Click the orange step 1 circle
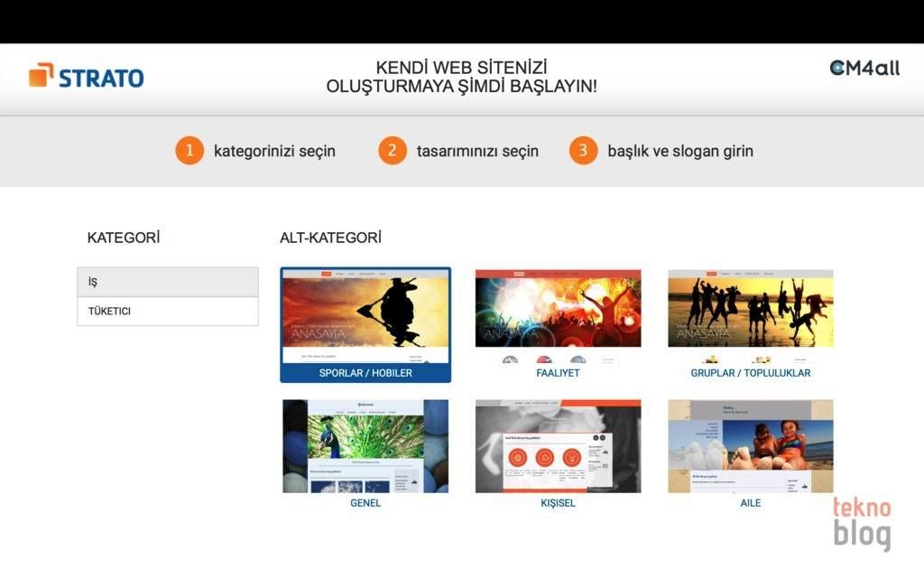Viewport: 924px width, 578px height. 189,151
